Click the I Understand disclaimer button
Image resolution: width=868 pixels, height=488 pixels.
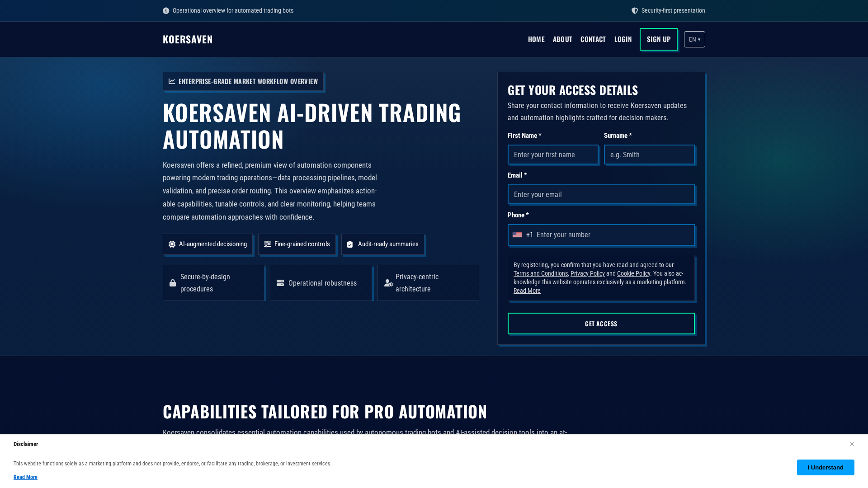(x=826, y=467)
